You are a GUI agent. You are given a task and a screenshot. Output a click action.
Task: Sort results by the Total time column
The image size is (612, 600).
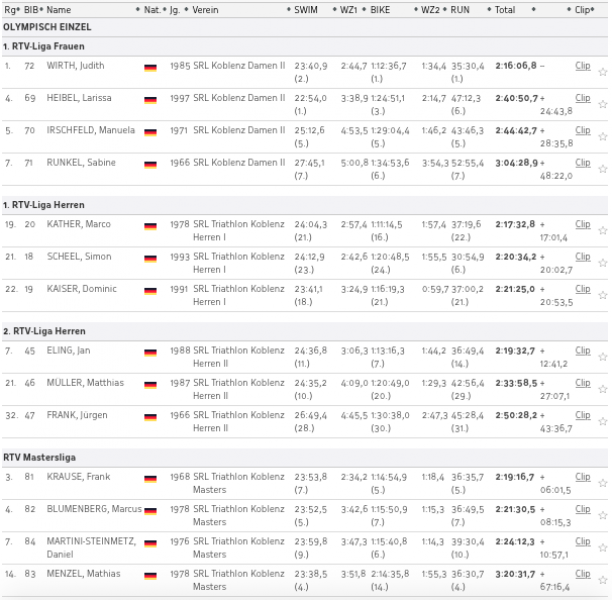pos(505,9)
